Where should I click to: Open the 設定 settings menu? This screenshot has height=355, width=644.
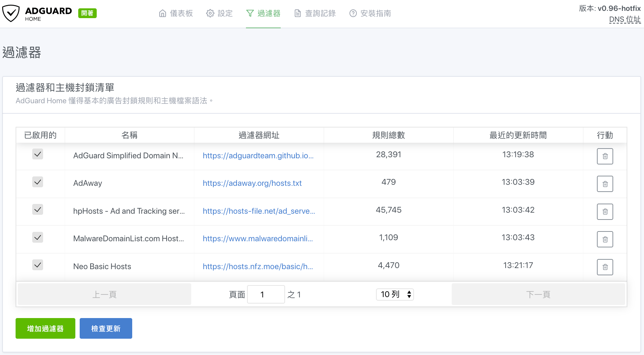coord(219,13)
